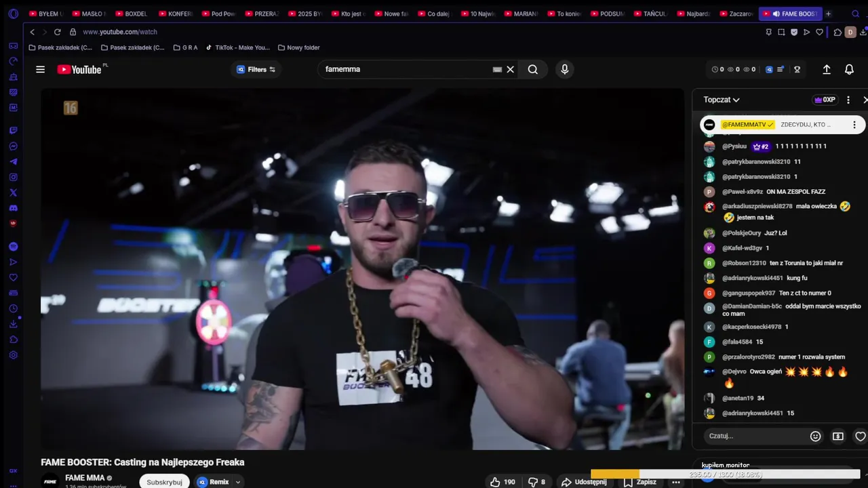This screenshot has width=868, height=488.
Task: Add page to bookmarks with heart icon
Action: coord(819,32)
